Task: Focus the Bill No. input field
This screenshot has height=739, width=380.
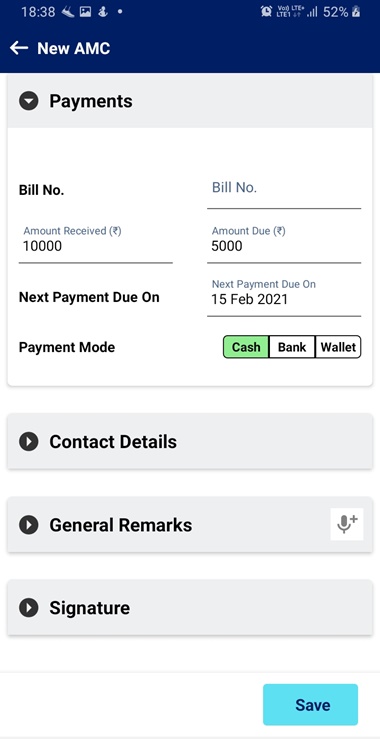Action: pos(284,191)
